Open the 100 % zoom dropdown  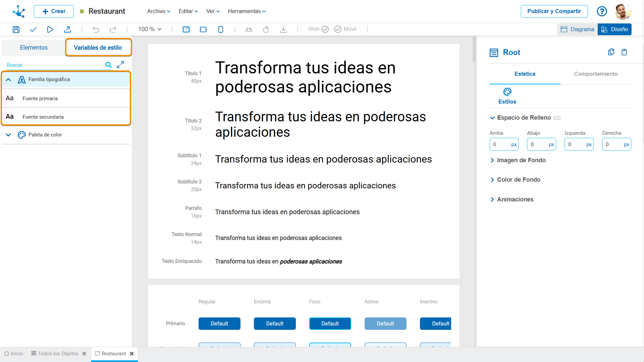[x=150, y=29]
